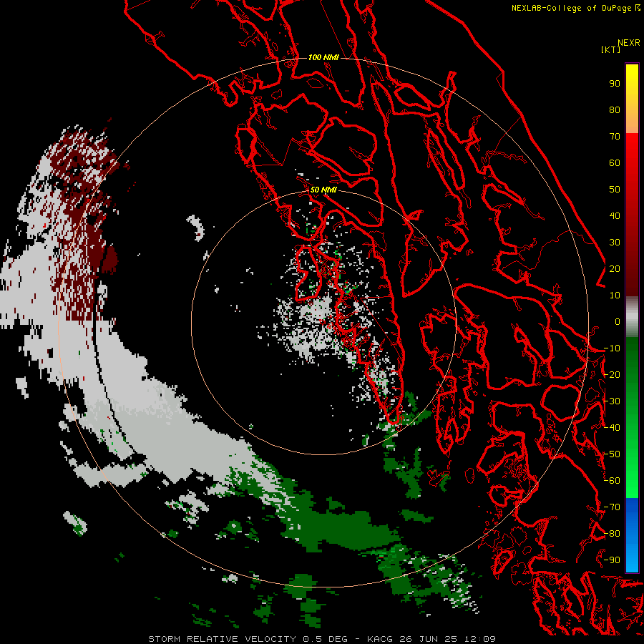Viewport: 644px width, 644px height.
Task: Click the -90 value on velocity scale
Action: [612, 560]
